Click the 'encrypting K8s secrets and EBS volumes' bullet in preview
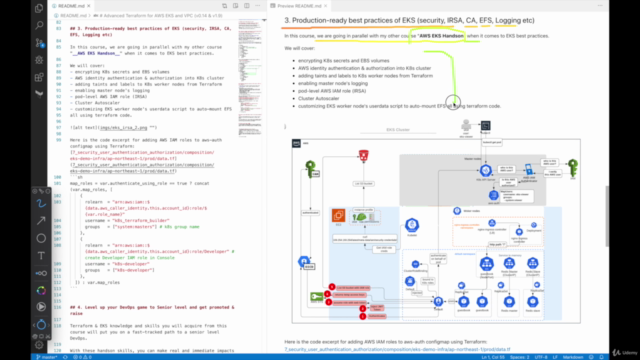Screen dimensions: 640x360 344,60
